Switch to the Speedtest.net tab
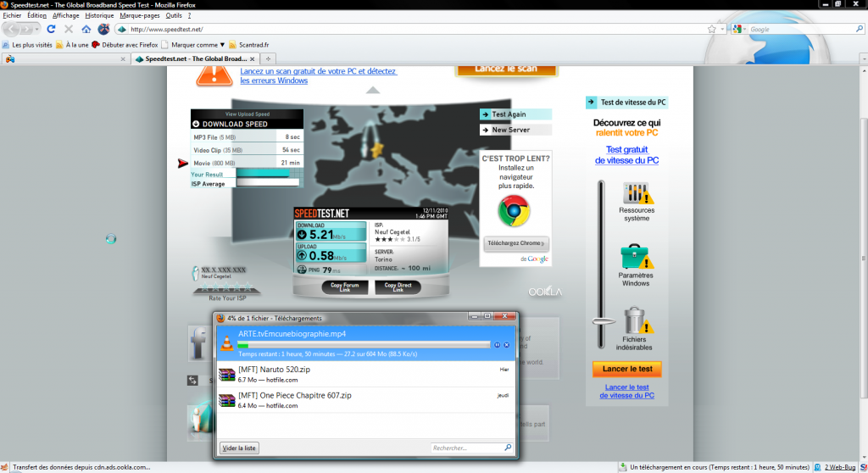This screenshot has width=868, height=473. click(195, 58)
